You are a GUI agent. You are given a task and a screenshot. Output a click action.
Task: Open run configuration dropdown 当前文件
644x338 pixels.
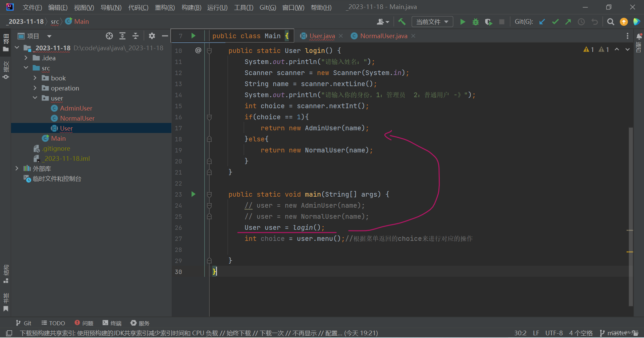(432, 22)
